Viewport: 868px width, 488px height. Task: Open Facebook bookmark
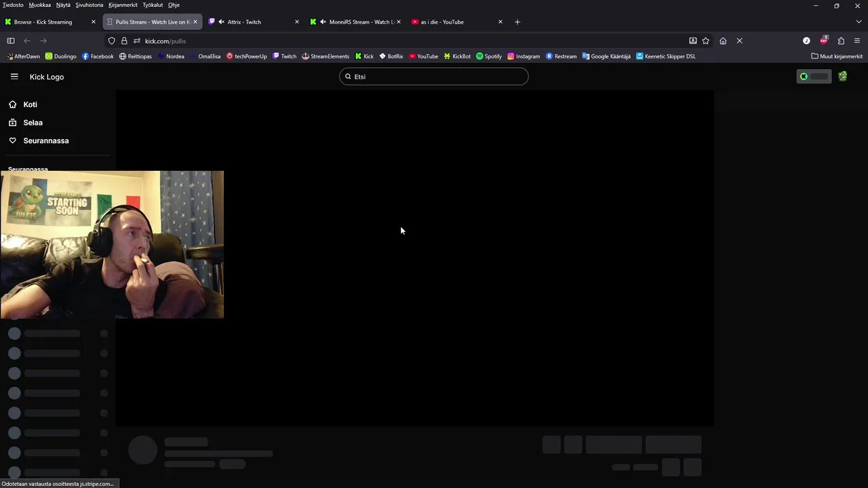coord(98,56)
